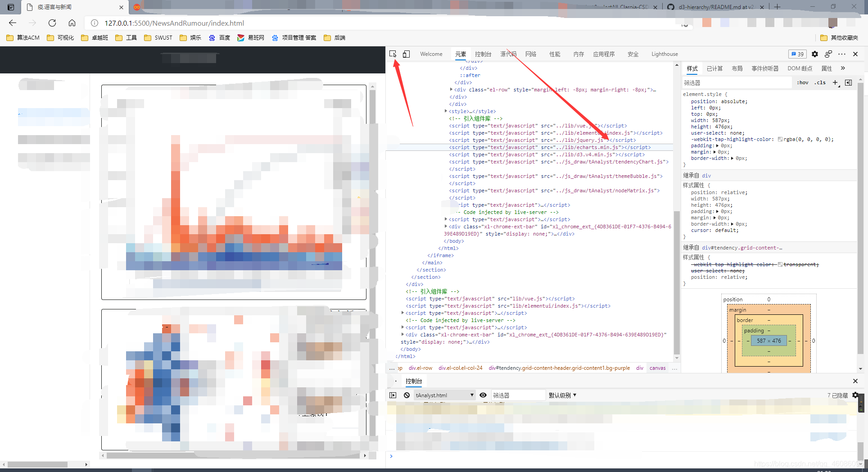
Task: Switch to the 应用程序 tab
Action: point(604,54)
